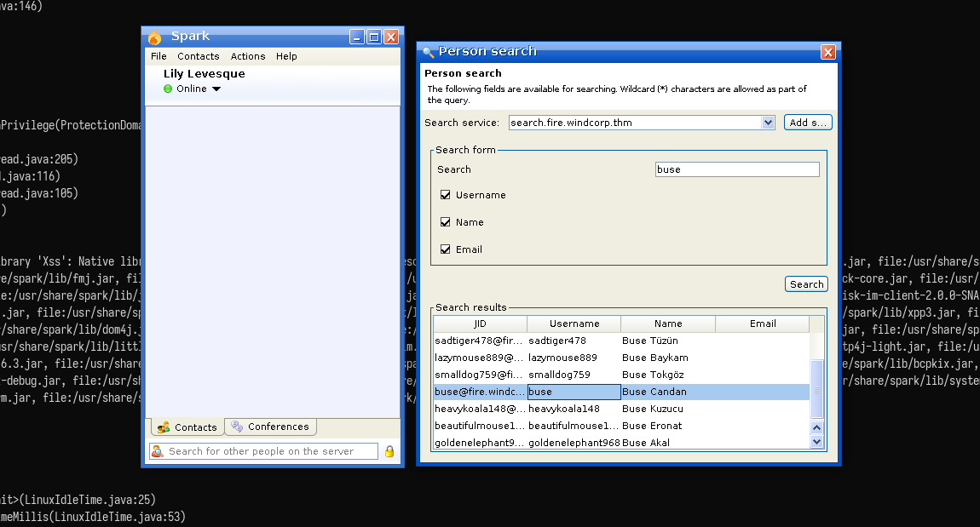This screenshot has height=527, width=980.
Task: Click the name Buse Tüzün
Action: [650, 341]
